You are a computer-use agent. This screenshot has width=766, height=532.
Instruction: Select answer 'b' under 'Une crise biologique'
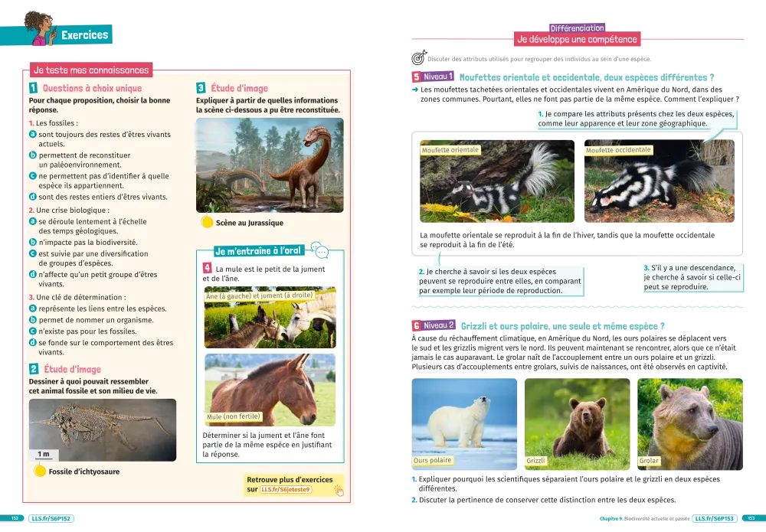(33, 242)
